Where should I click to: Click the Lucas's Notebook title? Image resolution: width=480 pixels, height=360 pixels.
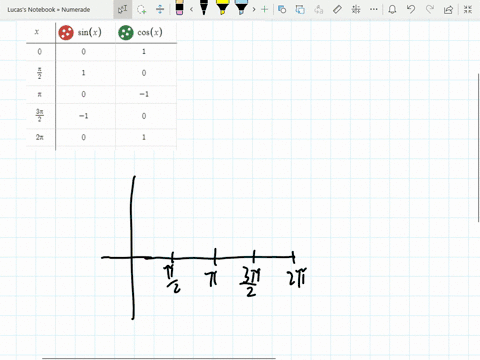click(x=49, y=10)
